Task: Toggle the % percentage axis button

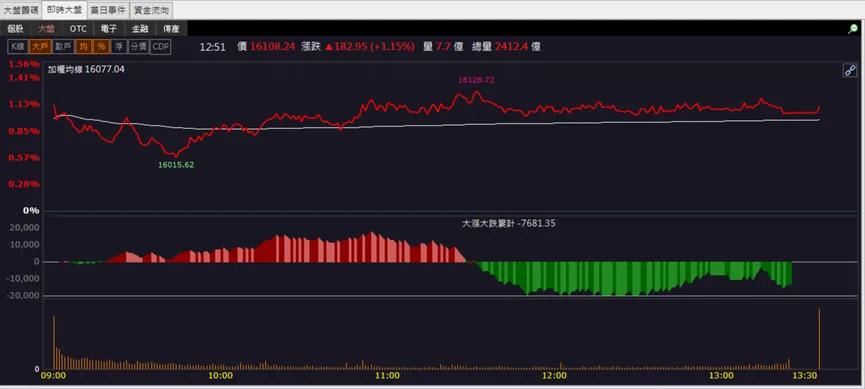Action: tap(101, 47)
